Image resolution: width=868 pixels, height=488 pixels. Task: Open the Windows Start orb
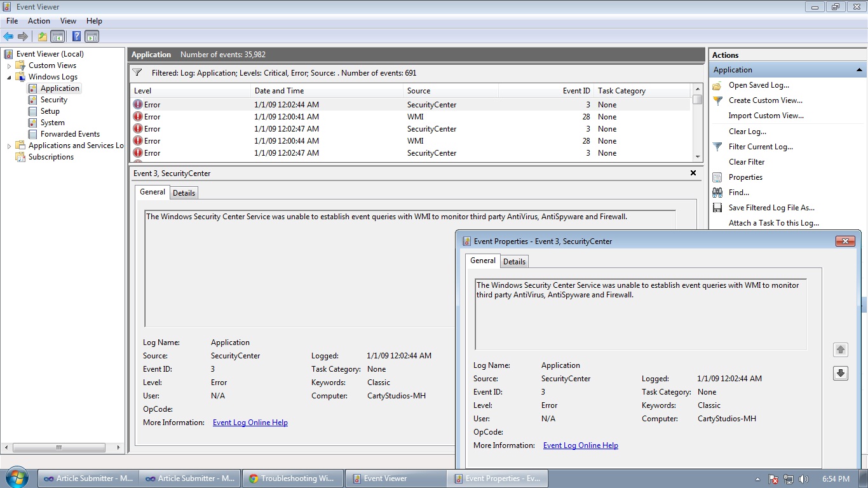tap(17, 478)
